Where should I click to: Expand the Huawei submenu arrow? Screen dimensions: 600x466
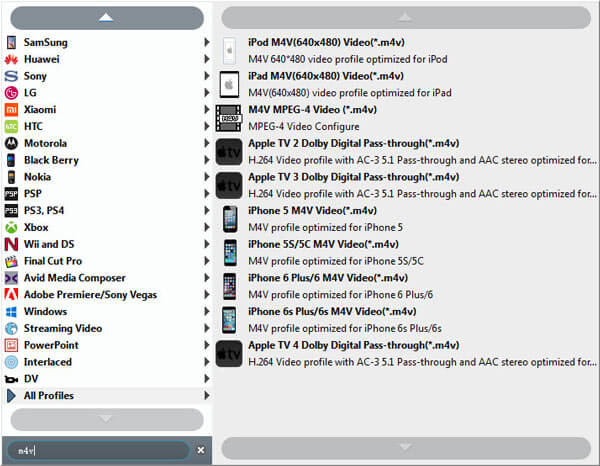207,59
